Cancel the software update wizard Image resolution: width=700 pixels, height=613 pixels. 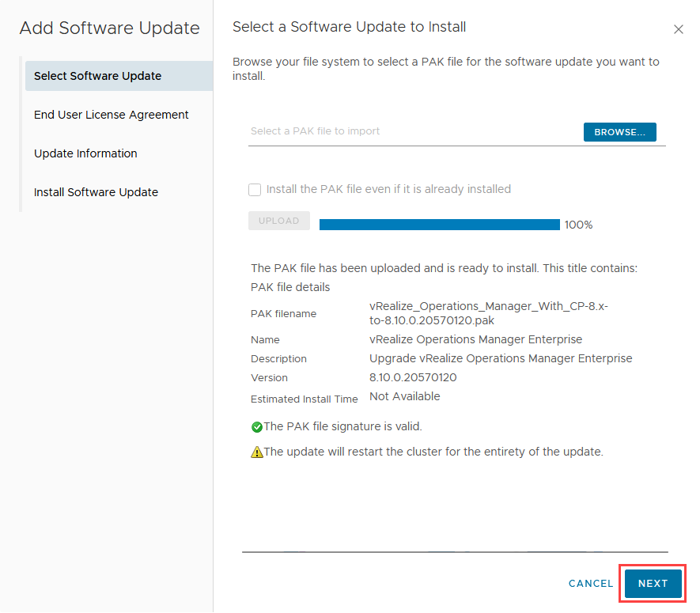pos(591,584)
